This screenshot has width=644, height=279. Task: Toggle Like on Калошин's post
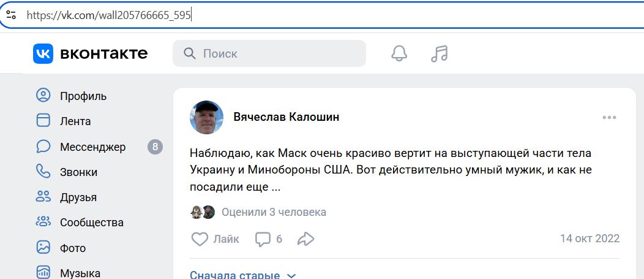tap(201, 239)
